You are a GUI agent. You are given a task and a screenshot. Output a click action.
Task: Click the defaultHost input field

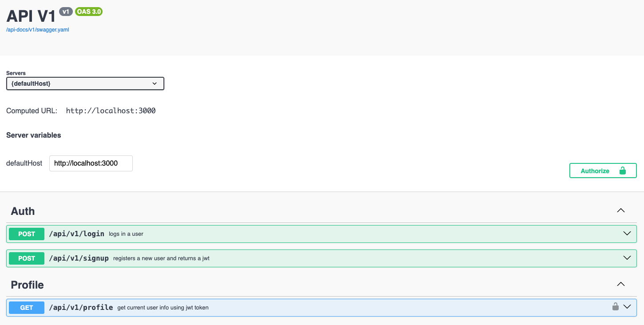[91, 163]
